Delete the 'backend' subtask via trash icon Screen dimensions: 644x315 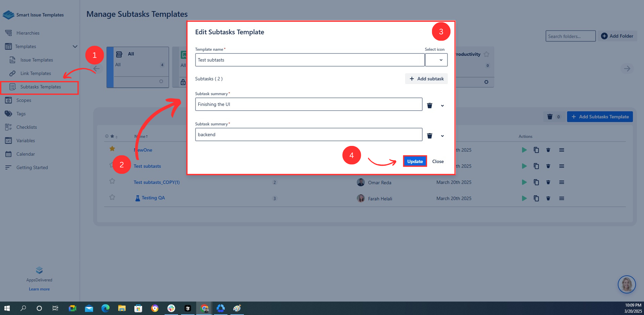(x=429, y=136)
